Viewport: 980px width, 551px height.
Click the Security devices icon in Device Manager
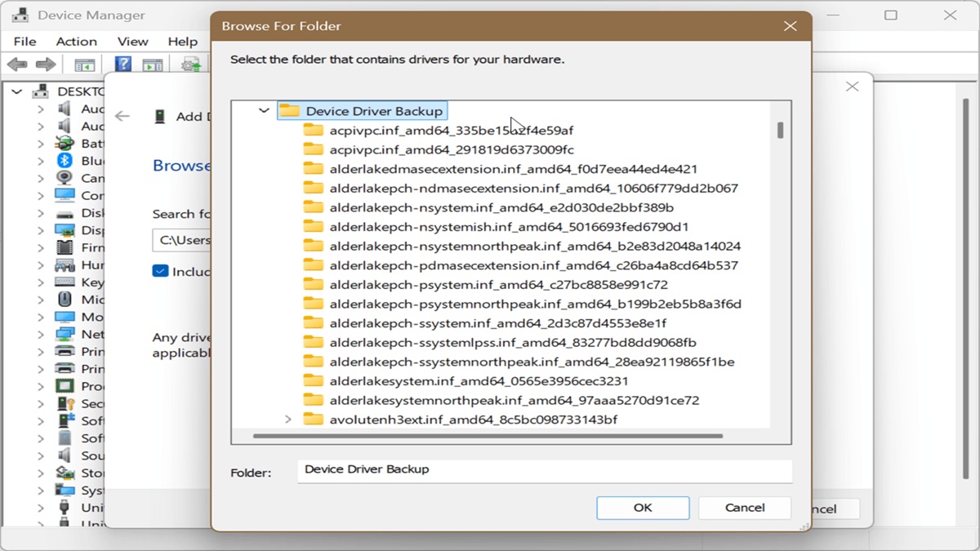[x=65, y=404]
